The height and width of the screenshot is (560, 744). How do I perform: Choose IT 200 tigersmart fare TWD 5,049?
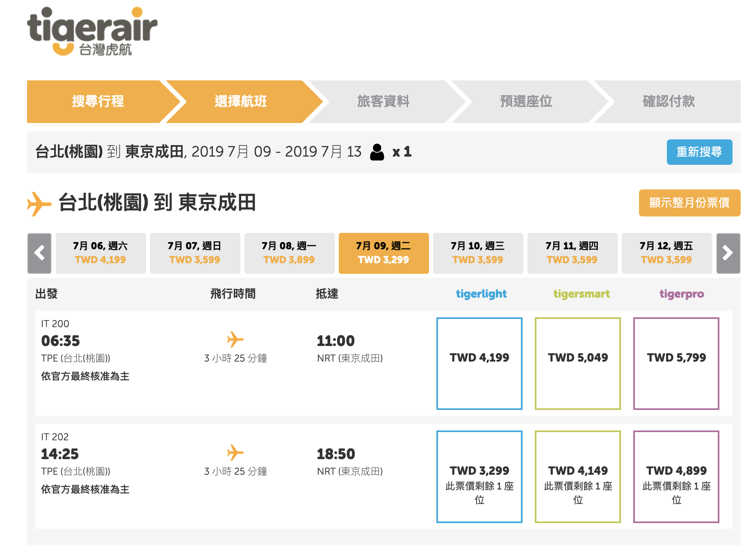coord(578,364)
